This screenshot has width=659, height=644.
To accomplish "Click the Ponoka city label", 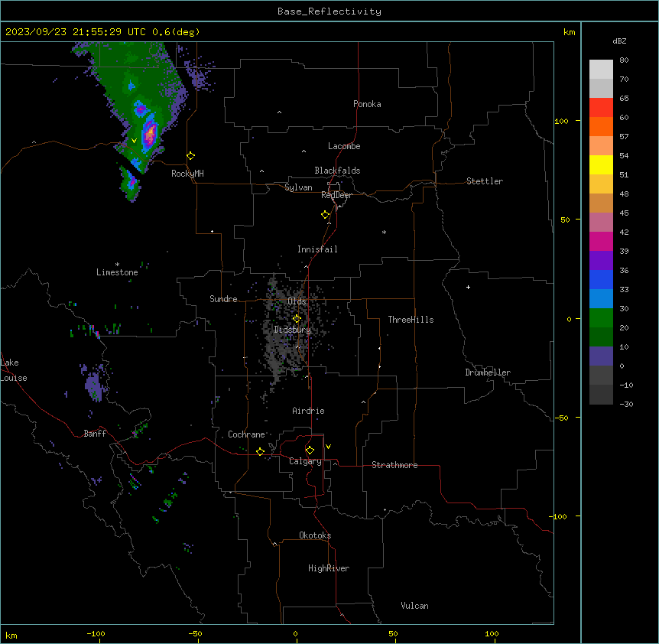I will [x=367, y=104].
